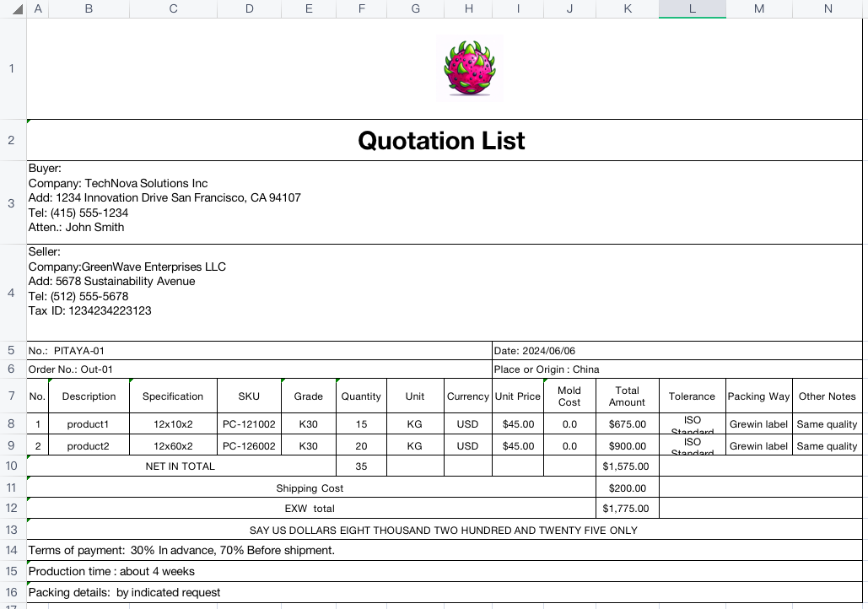
Task: Click the Unit Price header cell
Action: (x=518, y=396)
